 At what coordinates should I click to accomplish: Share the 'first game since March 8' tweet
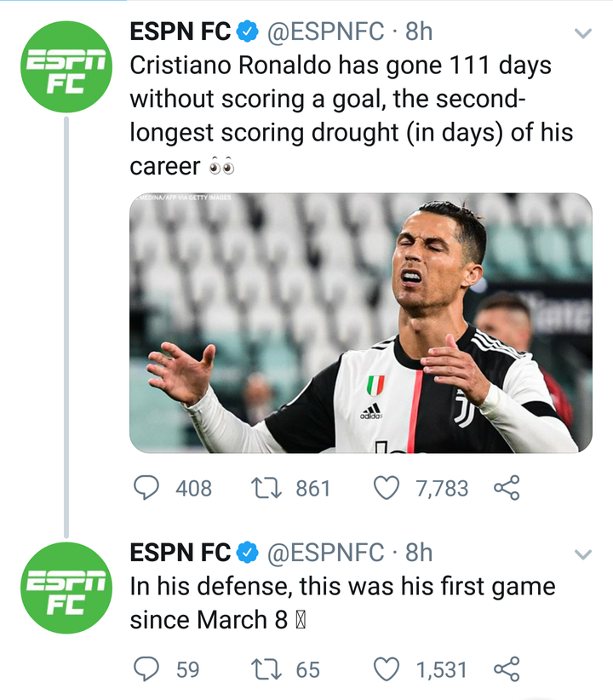[x=506, y=669]
